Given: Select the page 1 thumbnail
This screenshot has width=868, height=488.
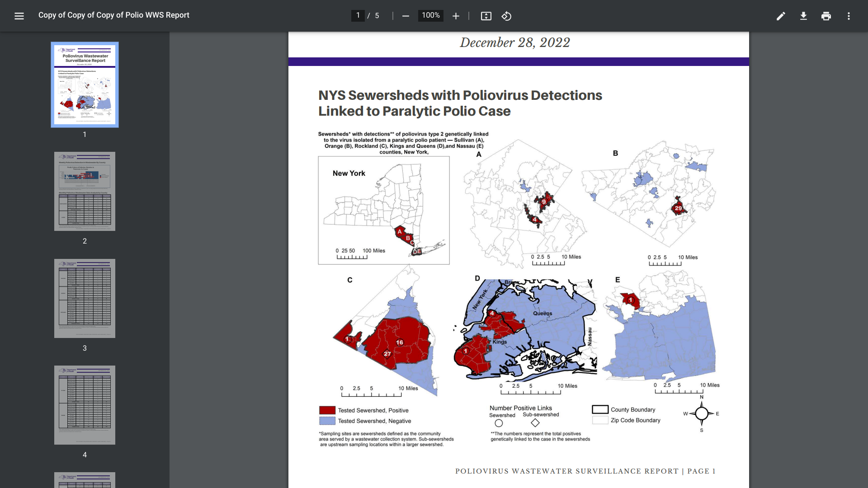Looking at the screenshot, I should [85, 84].
